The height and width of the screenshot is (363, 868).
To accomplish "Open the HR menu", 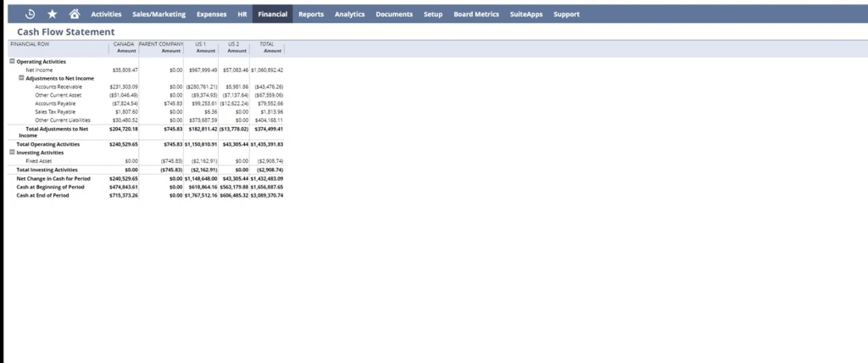I will tap(242, 14).
